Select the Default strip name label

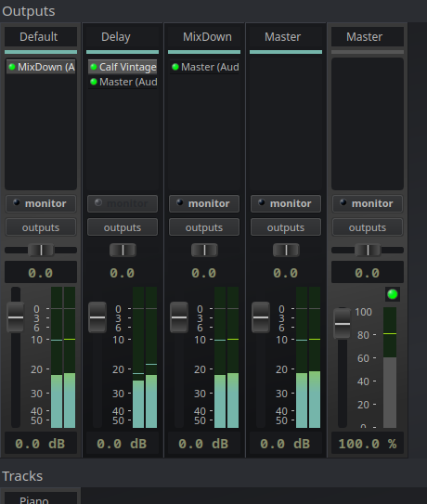coord(41,36)
